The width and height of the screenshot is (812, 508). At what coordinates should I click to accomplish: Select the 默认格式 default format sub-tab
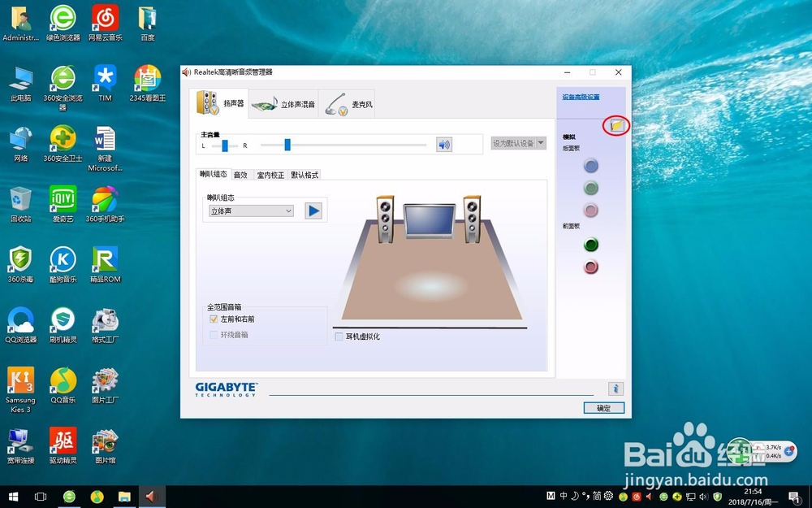(304, 176)
